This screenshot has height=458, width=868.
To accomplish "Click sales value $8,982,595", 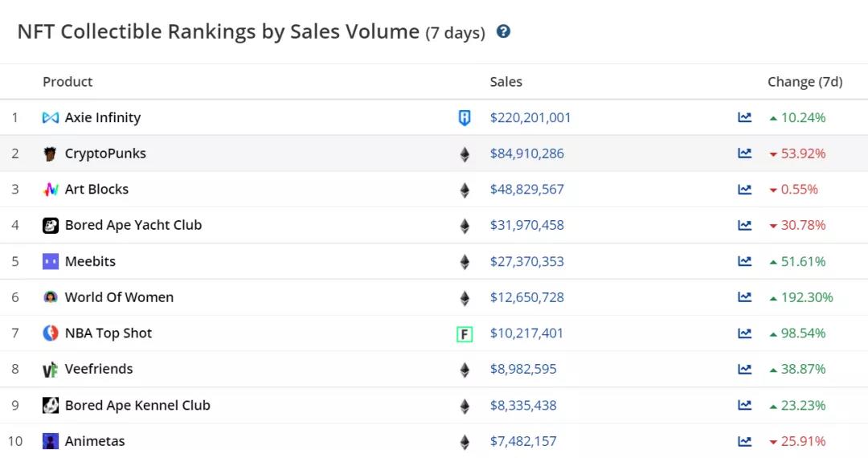I will pyautogui.click(x=523, y=369).
